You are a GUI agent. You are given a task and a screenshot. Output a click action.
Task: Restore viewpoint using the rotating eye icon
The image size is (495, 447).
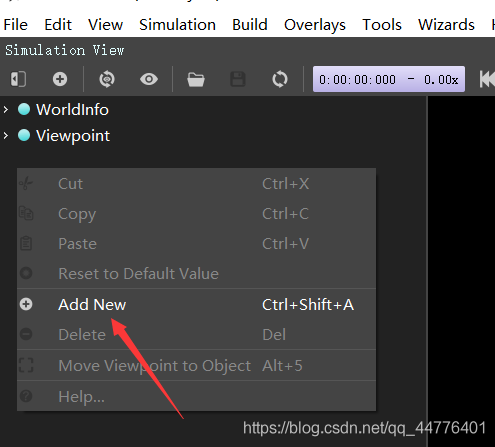[x=107, y=79]
